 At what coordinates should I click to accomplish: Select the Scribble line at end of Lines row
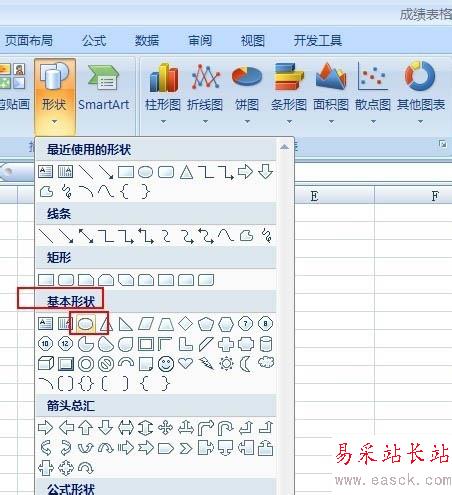coord(267,236)
